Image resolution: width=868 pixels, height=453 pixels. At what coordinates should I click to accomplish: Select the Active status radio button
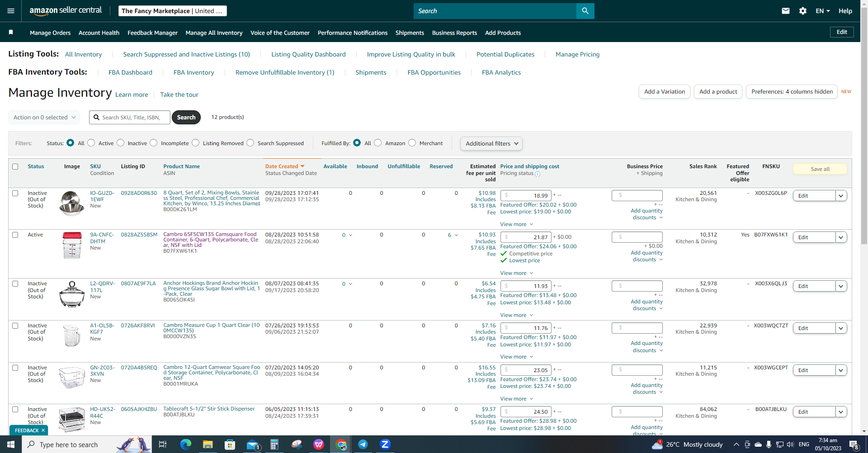point(91,143)
